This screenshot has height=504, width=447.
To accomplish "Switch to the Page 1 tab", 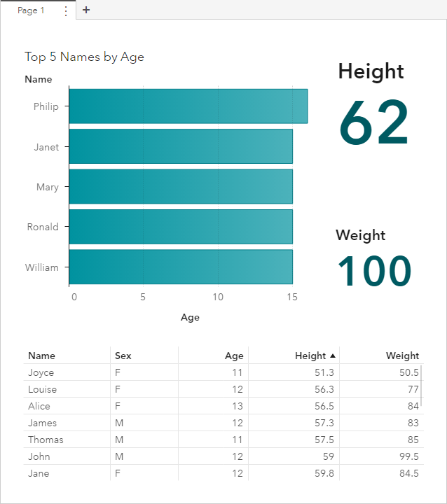I will [x=31, y=10].
